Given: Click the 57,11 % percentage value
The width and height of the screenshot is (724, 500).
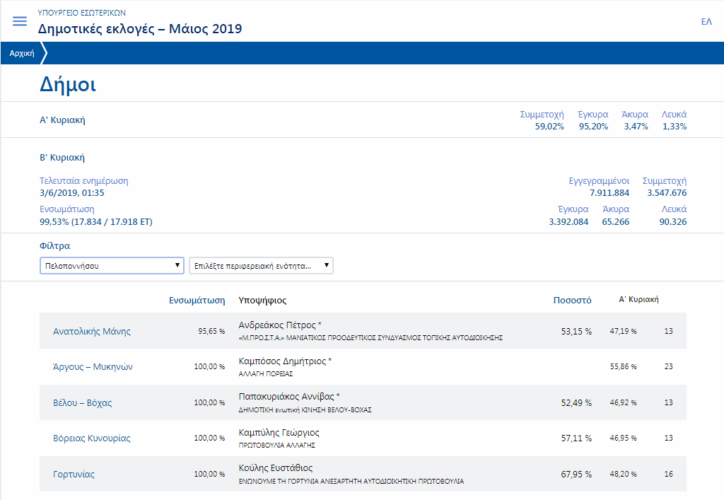Looking at the screenshot, I should [576, 438].
